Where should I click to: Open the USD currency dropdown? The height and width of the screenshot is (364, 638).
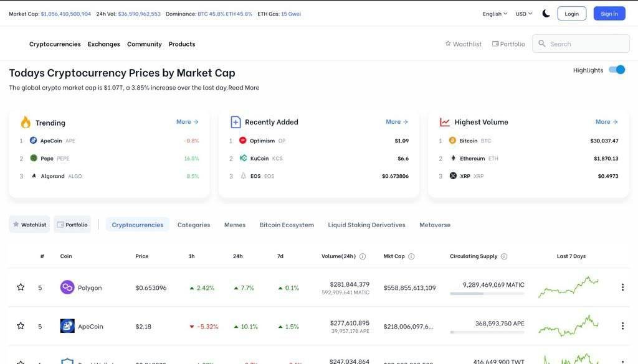523,14
